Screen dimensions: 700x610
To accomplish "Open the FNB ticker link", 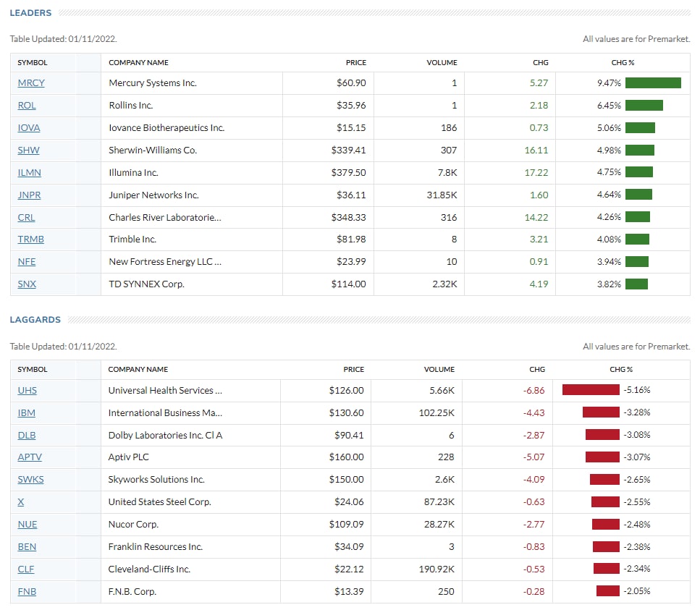I will tap(28, 592).
